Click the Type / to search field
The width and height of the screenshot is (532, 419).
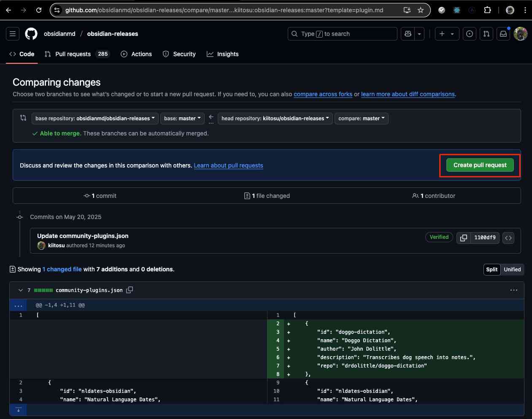pyautogui.click(x=342, y=34)
